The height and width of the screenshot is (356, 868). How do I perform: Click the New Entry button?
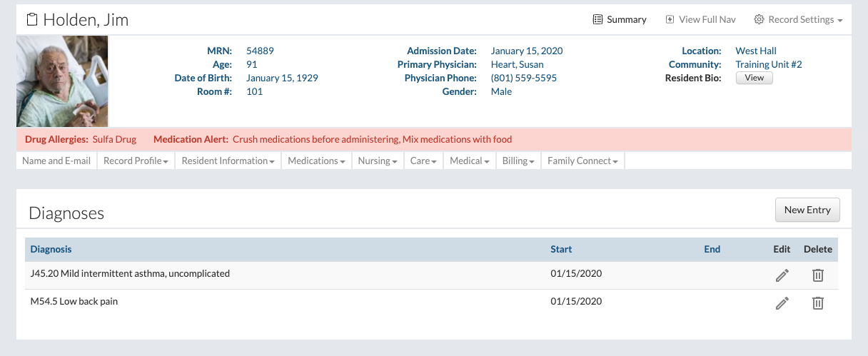pyautogui.click(x=807, y=210)
